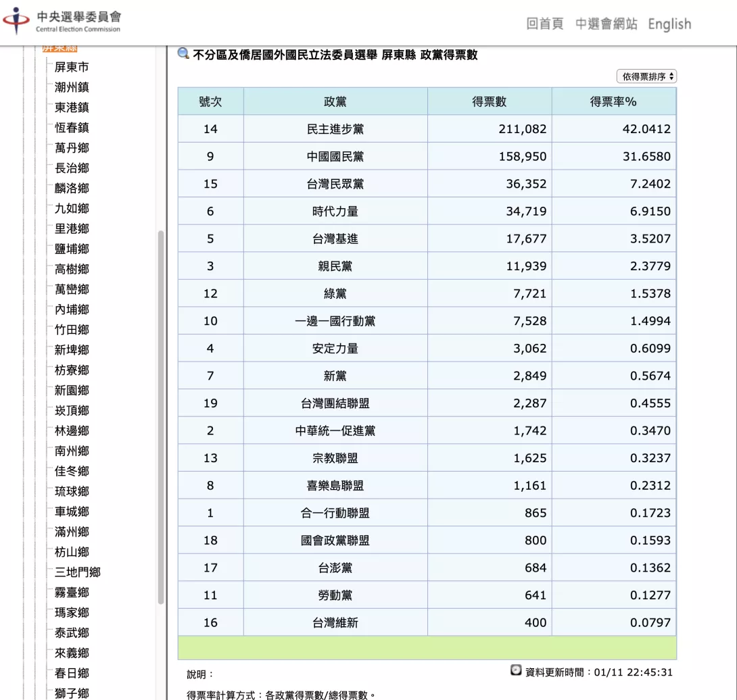Select 瑪家鄉 in the district tree
Screen dimensions: 737x700
point(72,613)
